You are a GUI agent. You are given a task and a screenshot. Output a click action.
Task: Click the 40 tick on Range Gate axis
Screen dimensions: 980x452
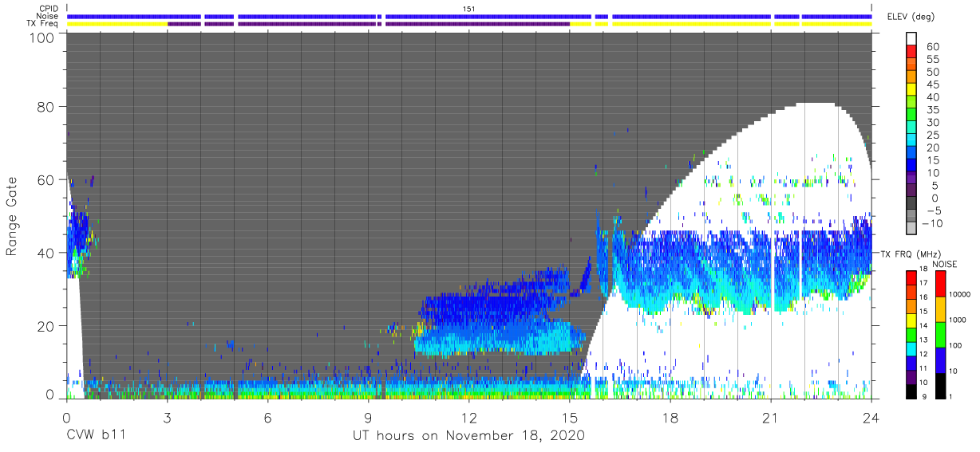[48, 253]
